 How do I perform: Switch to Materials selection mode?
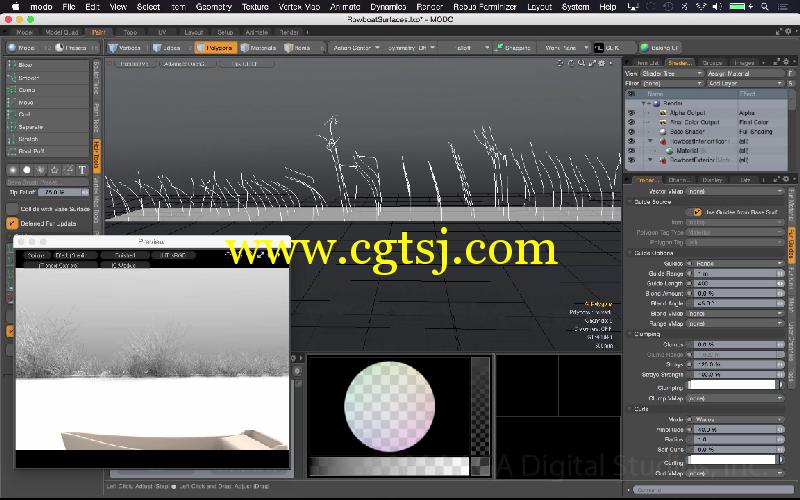click(x=259, y=48)
